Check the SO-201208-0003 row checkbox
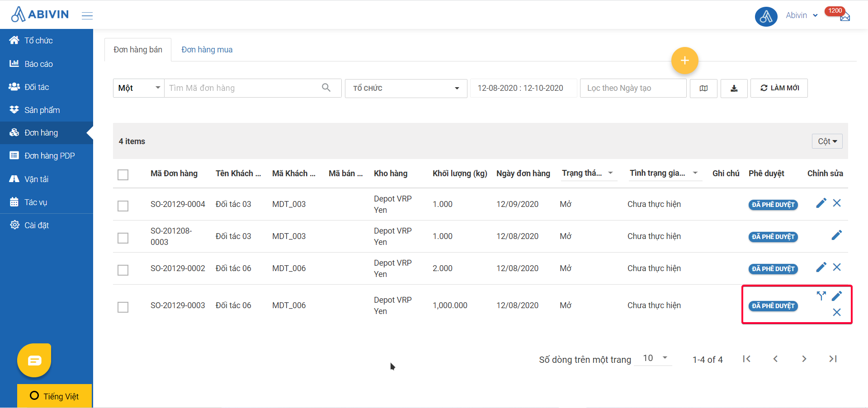868x408 pixels. [123, 238]
